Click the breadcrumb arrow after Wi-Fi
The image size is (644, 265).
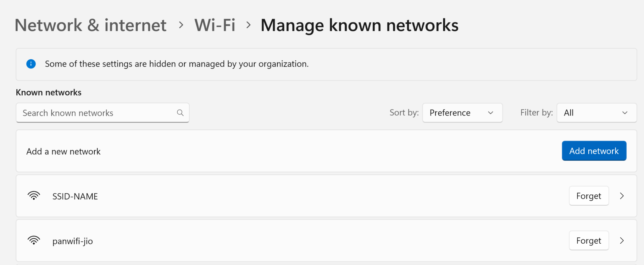point(248,25)
